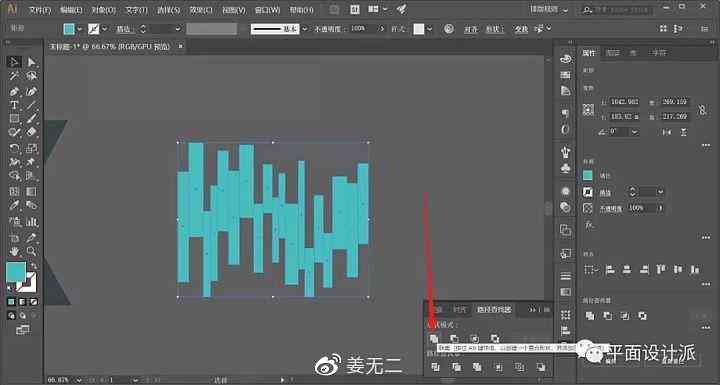The height and width of the screenshot is (385, 720).
Task: Select the Eyedropper tool
Action: 14,205
